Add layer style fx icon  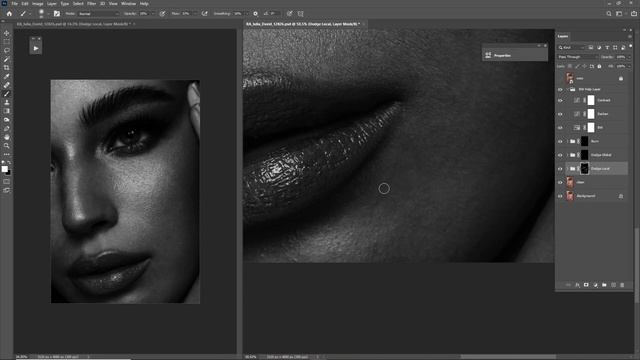(577, 285)
